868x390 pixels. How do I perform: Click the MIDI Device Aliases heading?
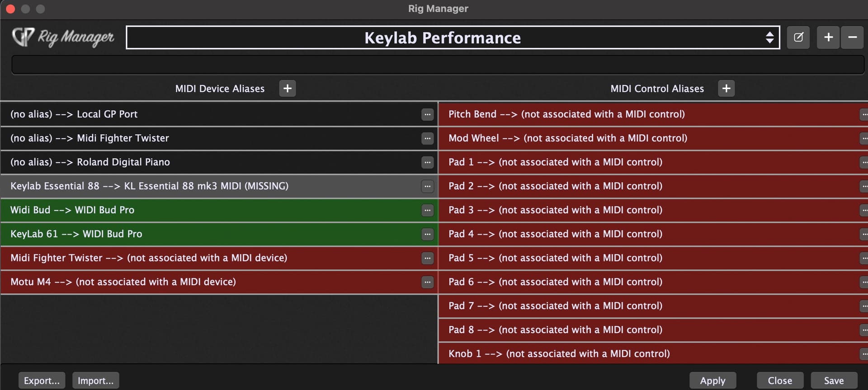pos(220,89)
